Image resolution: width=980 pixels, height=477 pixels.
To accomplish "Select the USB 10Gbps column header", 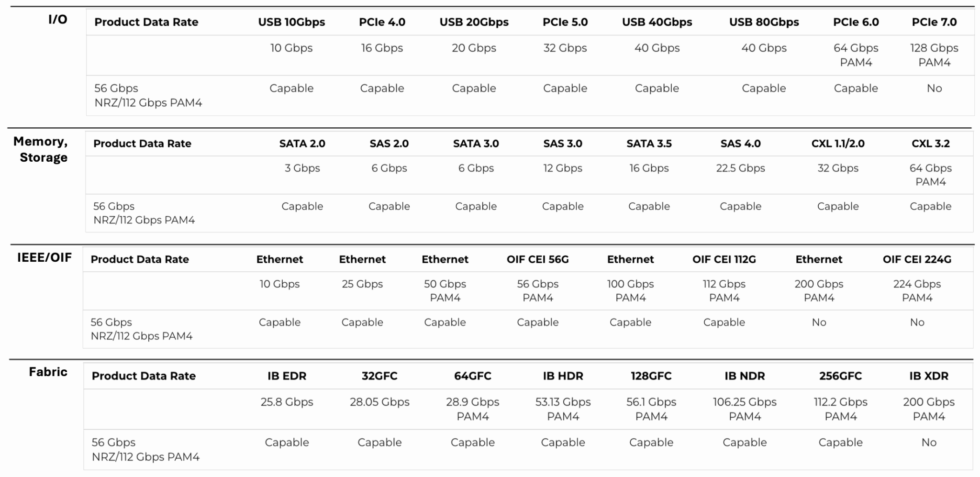I will (291, 22).
